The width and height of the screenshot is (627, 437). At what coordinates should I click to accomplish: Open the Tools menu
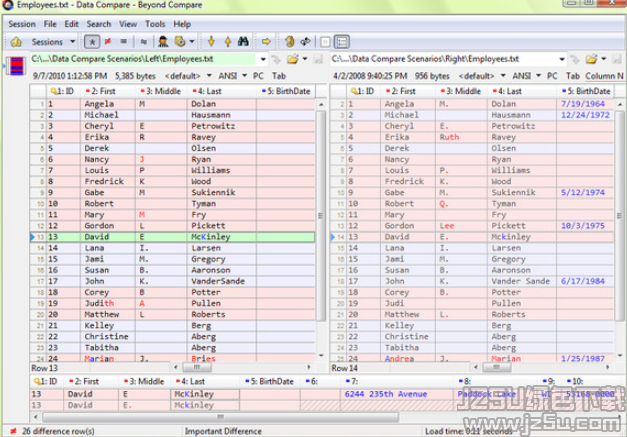click(x=155, y=24)
